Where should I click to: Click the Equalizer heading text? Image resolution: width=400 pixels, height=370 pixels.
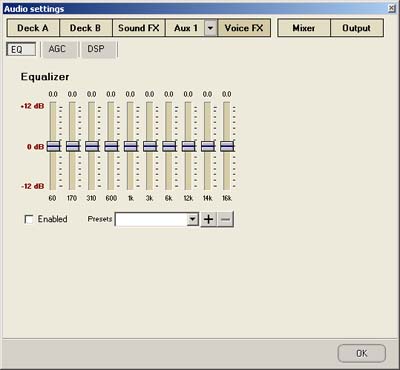click(45, 77)
